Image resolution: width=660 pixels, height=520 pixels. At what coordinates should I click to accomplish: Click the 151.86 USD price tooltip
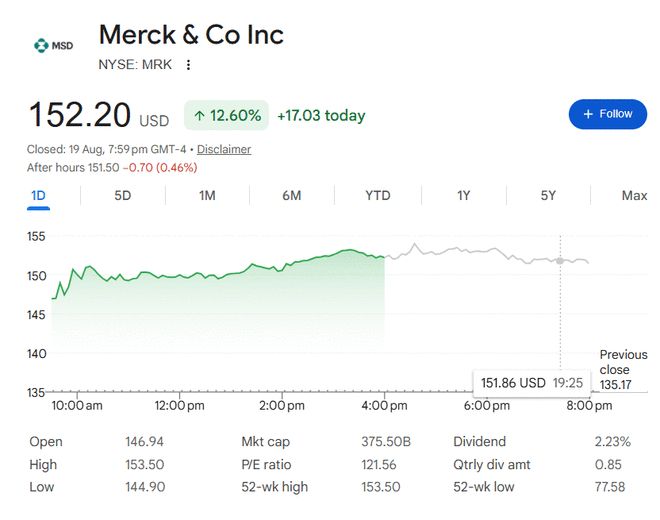click(x=532, y=383)
